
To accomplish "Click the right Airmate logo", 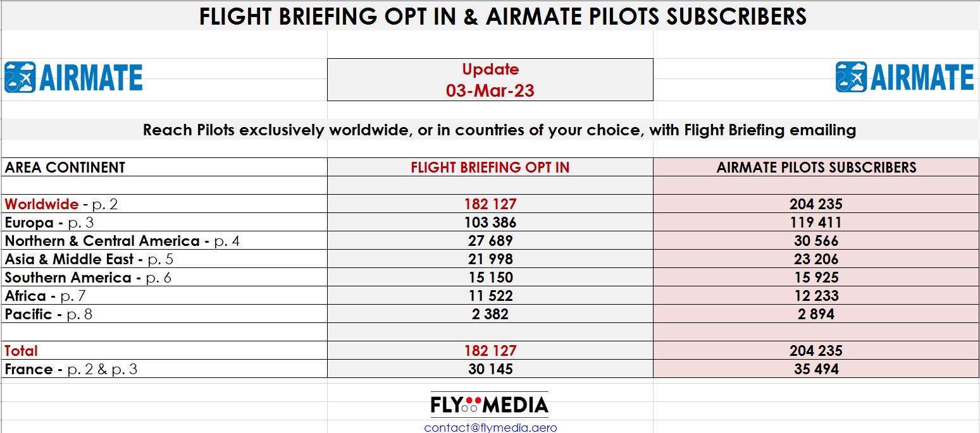I will [x=905, y=77].
